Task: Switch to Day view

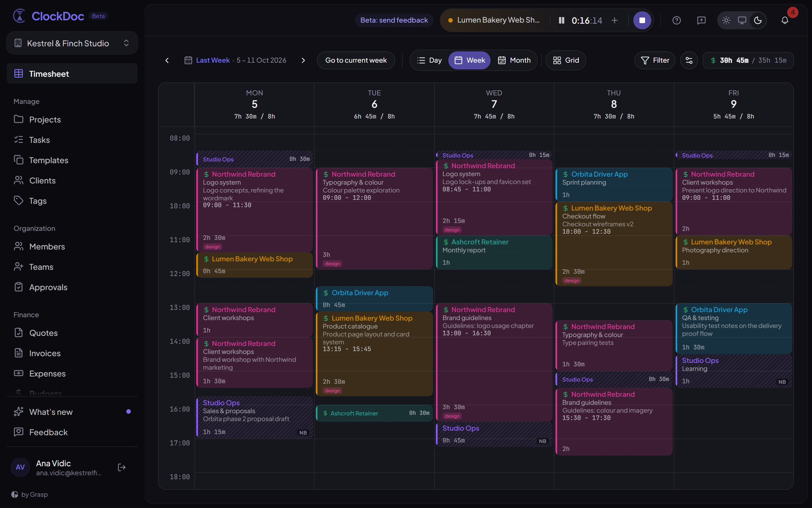Action: 429,60
